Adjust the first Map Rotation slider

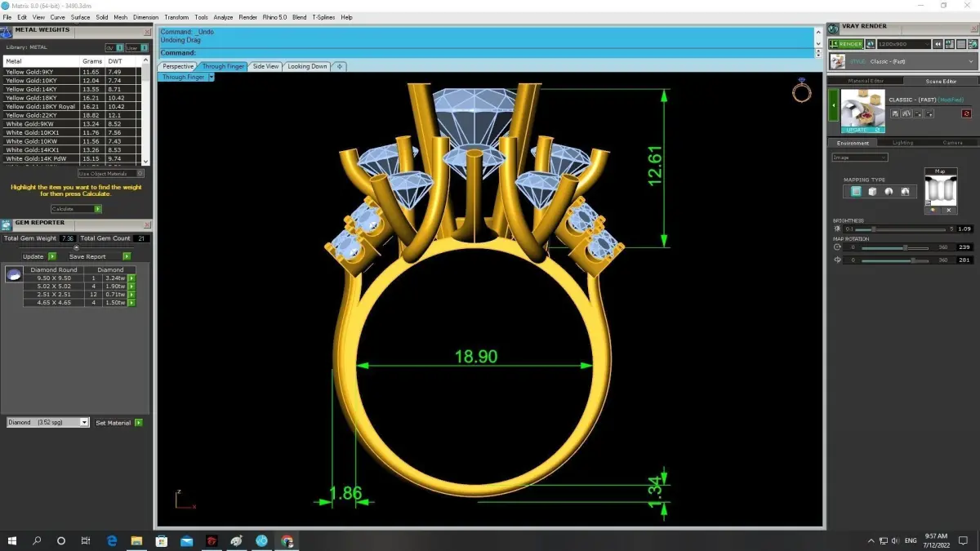[894, 247]
